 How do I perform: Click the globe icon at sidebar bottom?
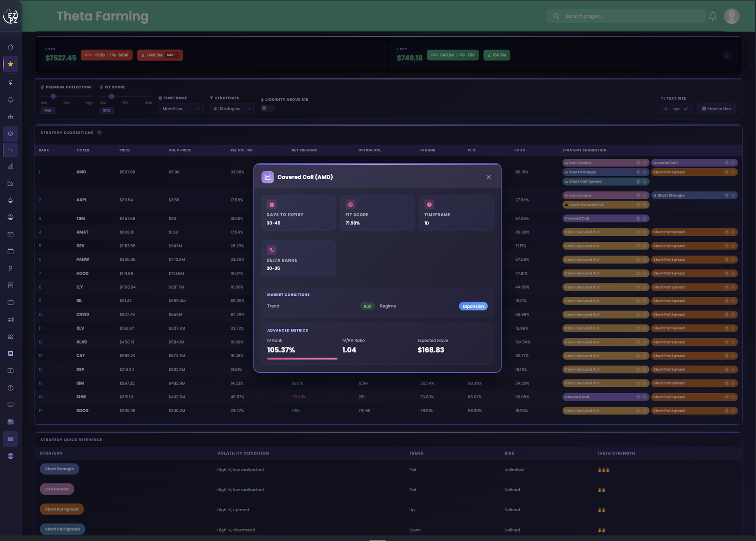(10, 456)
